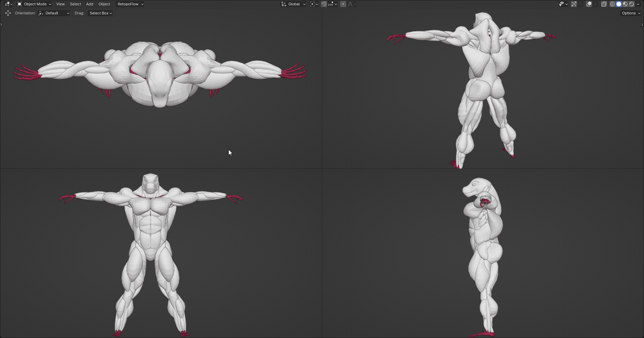Open the Object Mode dropdown
Viewport: 644px width, 338px height.
[34, 4]
